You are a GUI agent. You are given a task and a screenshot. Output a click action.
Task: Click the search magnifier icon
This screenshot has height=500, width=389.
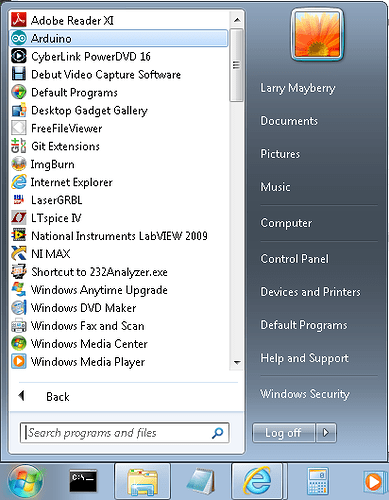point(217,433)
